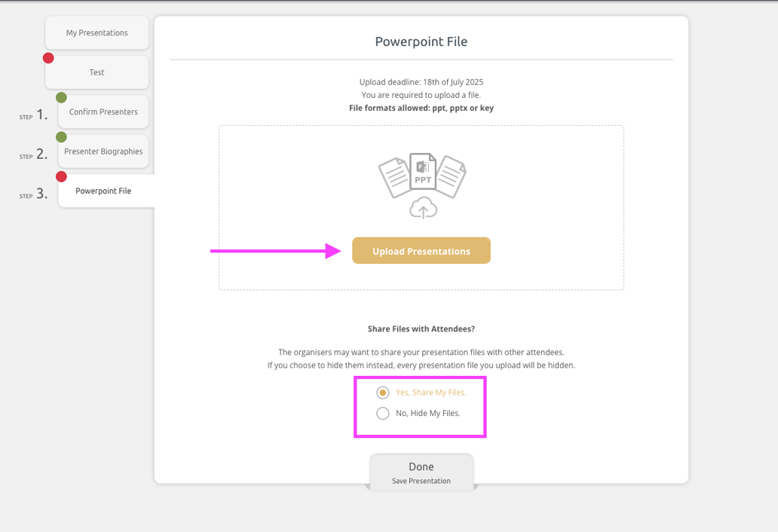Click the cloud upload arrow icon
Image resolution: width=778 pixels, height=532 pixels.
point(423,209)
